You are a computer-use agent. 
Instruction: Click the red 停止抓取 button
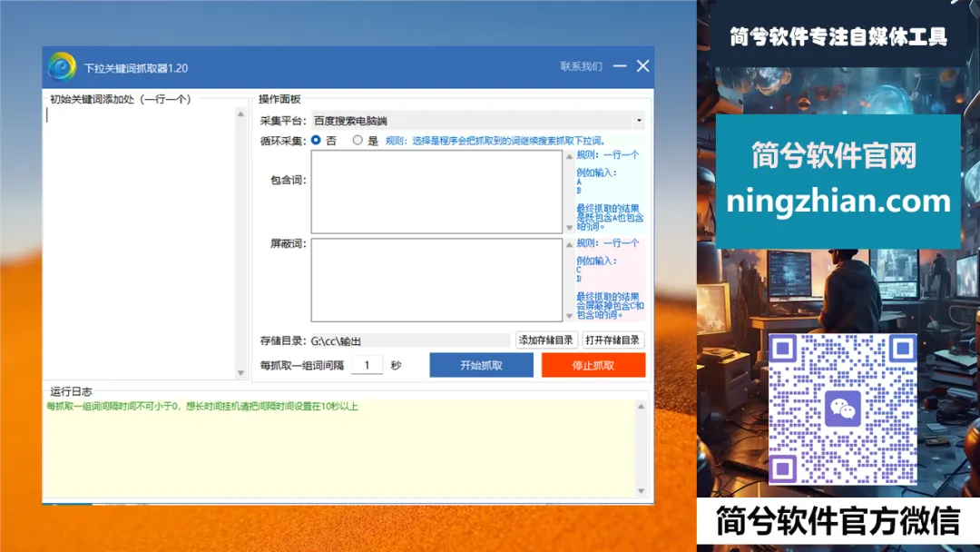click(x=593, y=365)
